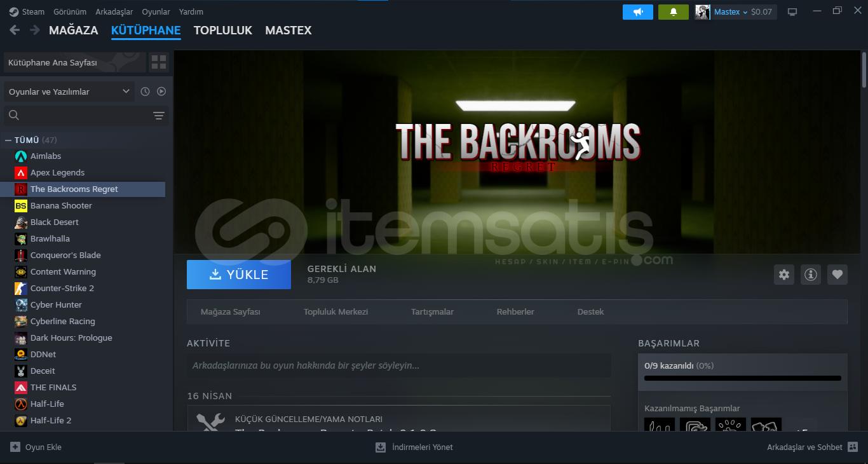
Task: Go to the MASTEX profile tab
Action: 288,30
